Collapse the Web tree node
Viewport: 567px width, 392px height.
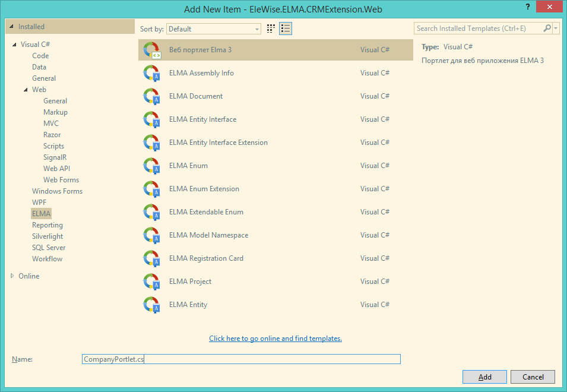26,90
